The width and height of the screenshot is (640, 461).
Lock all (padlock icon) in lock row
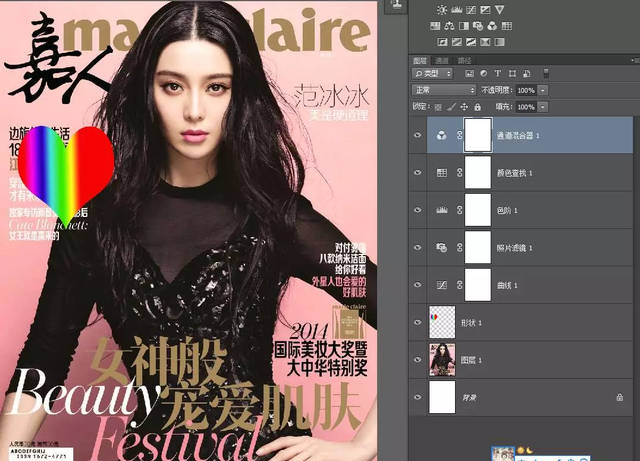pyautogui.click(x=478, y=107)
